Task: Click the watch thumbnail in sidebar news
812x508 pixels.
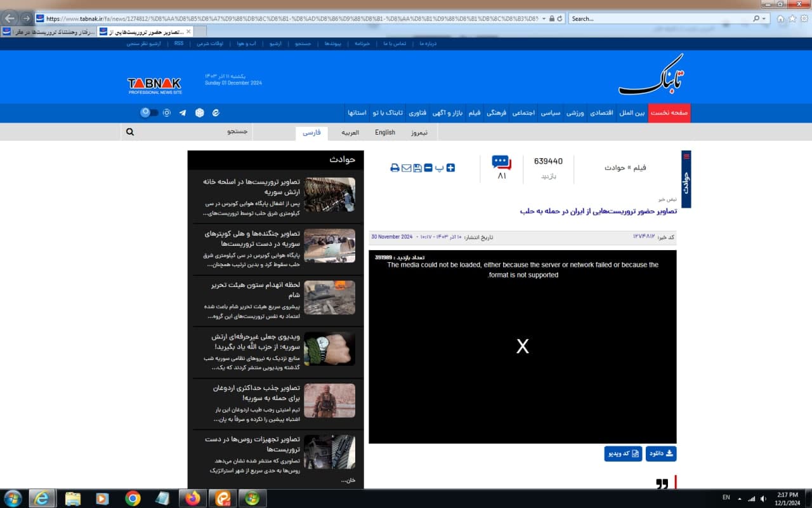Action: [x=329, y=349]
